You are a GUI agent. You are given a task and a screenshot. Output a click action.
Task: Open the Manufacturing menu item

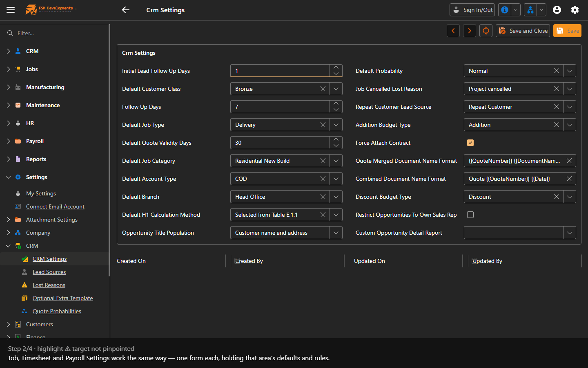tap(45, 87)
